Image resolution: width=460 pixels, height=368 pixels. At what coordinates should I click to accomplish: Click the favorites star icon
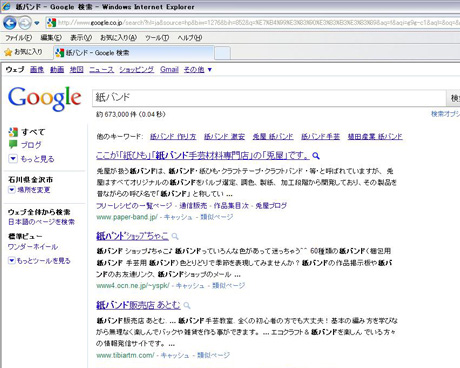tap(8, 52)
